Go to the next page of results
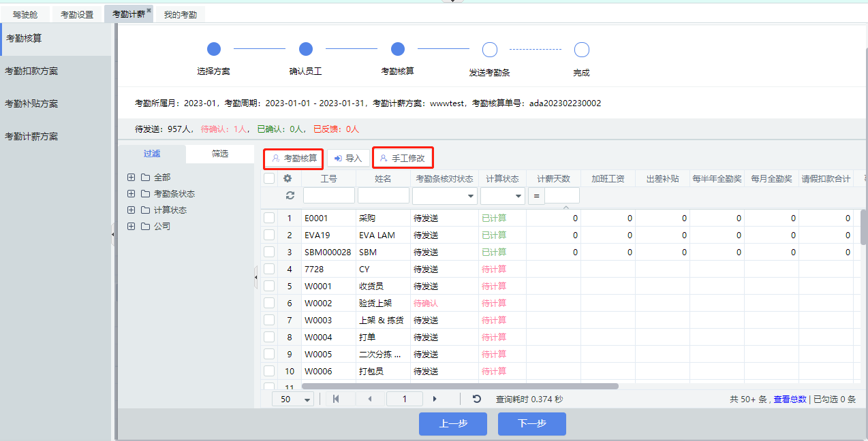868x441 pixels. (x=435, y=399)
